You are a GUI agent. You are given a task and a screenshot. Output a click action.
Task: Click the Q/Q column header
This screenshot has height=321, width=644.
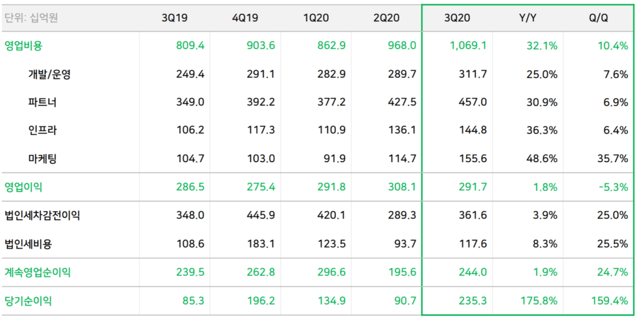point(598,18)
